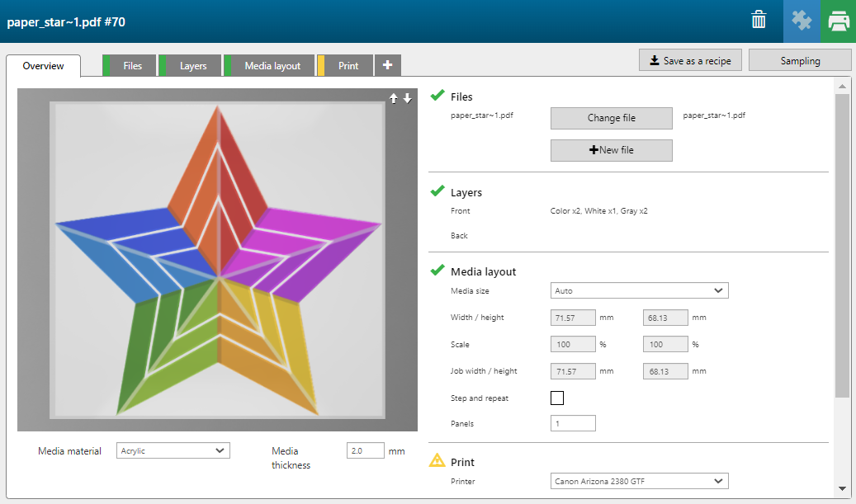This screenshot has height=504, width=856.
Task: Click the trash can delete icon
Action: (x=759, y=21)
